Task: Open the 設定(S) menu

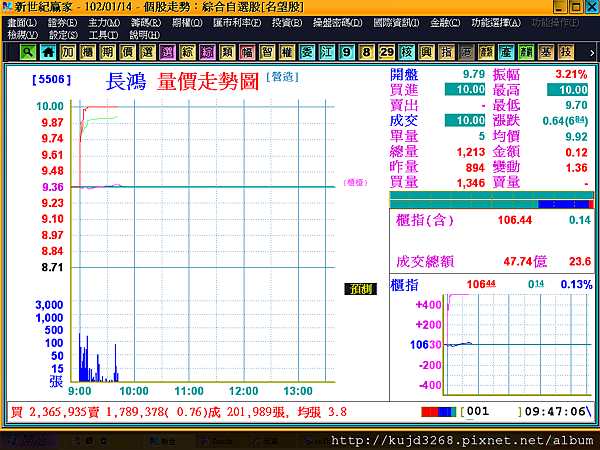Action: pos(63,35)
